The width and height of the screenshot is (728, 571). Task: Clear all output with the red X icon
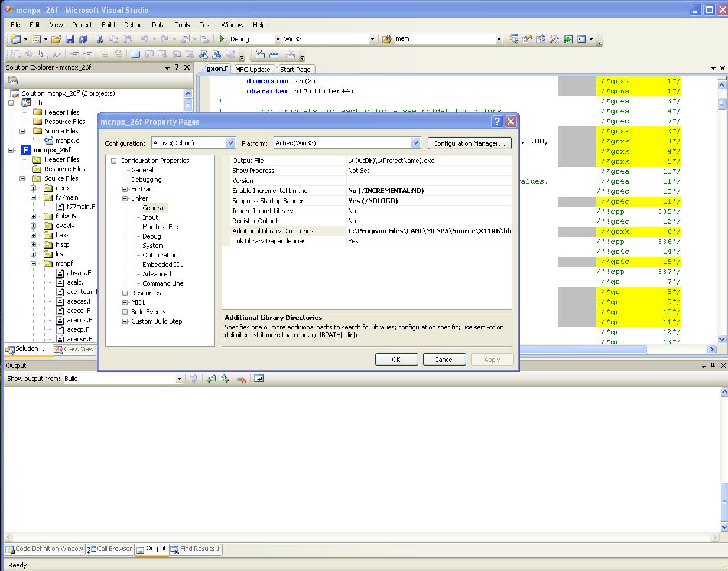pos(241,379)
